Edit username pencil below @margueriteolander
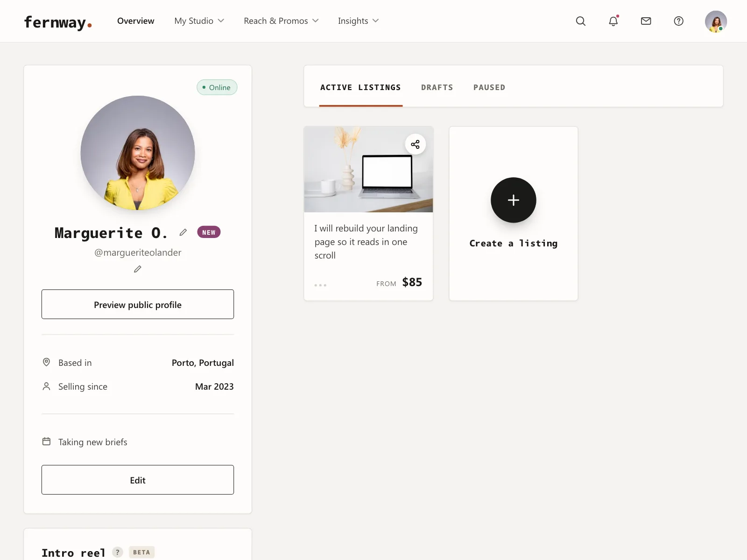Viewport: 747px width, 560px height. [138, 269]
